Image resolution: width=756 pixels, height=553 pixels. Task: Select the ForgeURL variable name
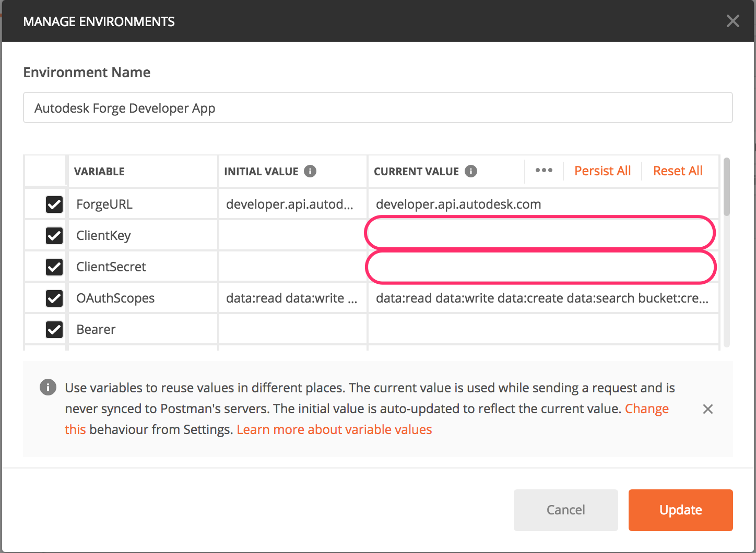pyautogui.click(x=104, y=204)
